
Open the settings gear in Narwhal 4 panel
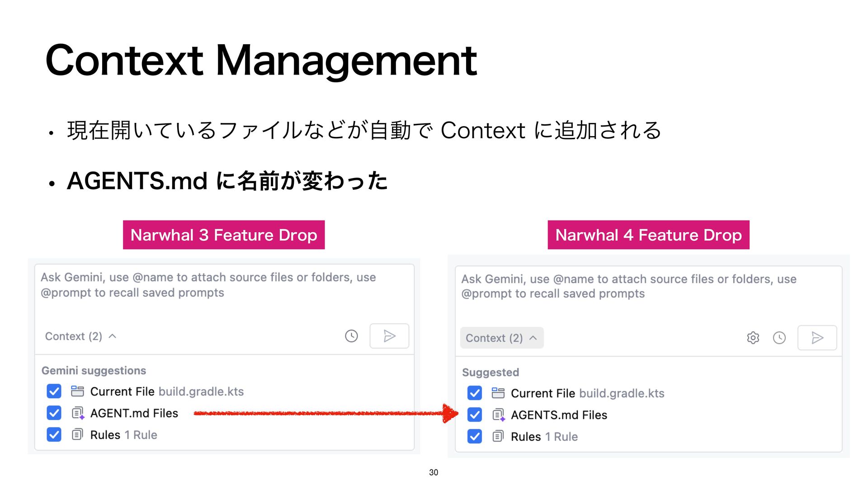click(753, 338)
